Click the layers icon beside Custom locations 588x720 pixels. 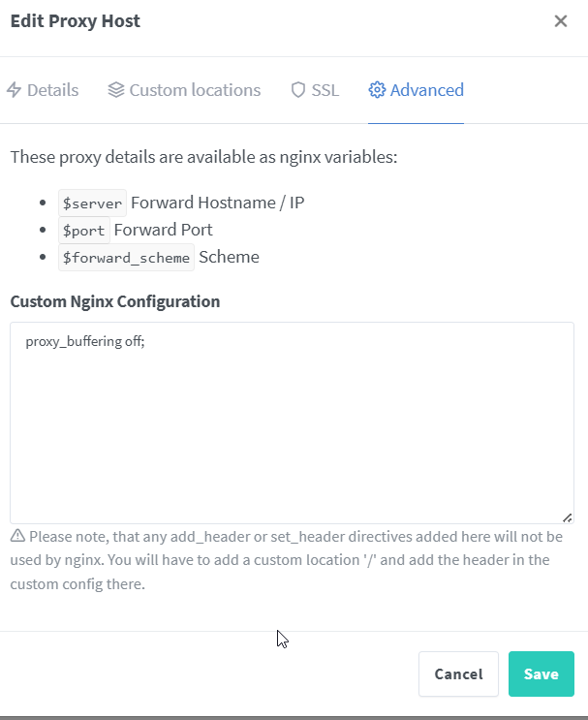[x=116, y=90]
